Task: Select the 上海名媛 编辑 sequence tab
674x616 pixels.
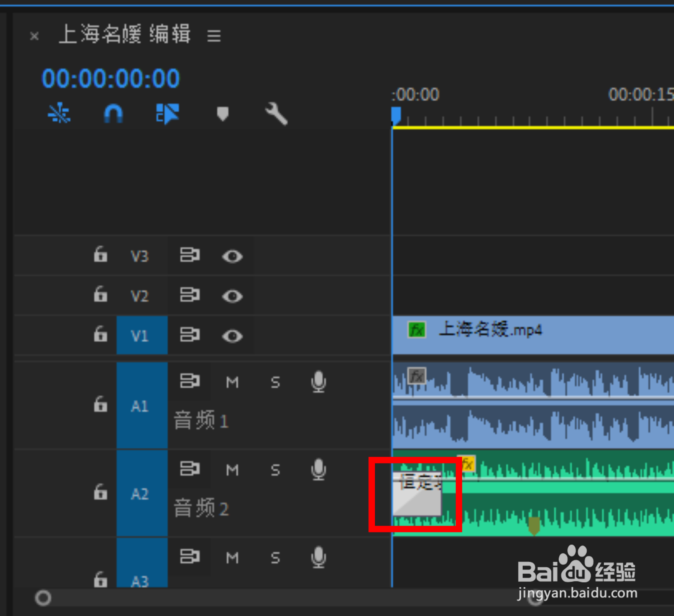Action: click(x=125, y=34)
